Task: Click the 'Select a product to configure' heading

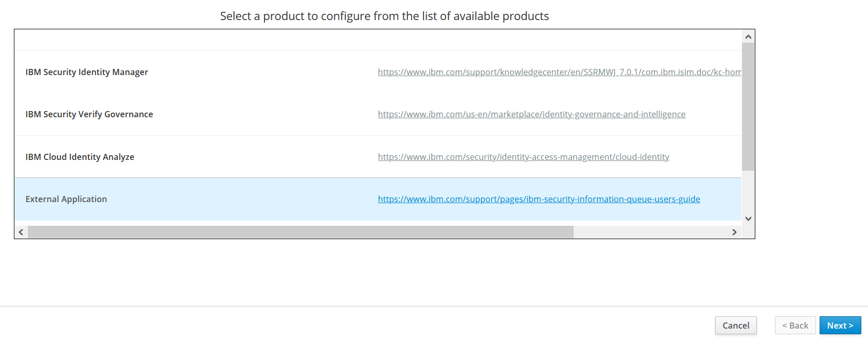Action: 384,16
